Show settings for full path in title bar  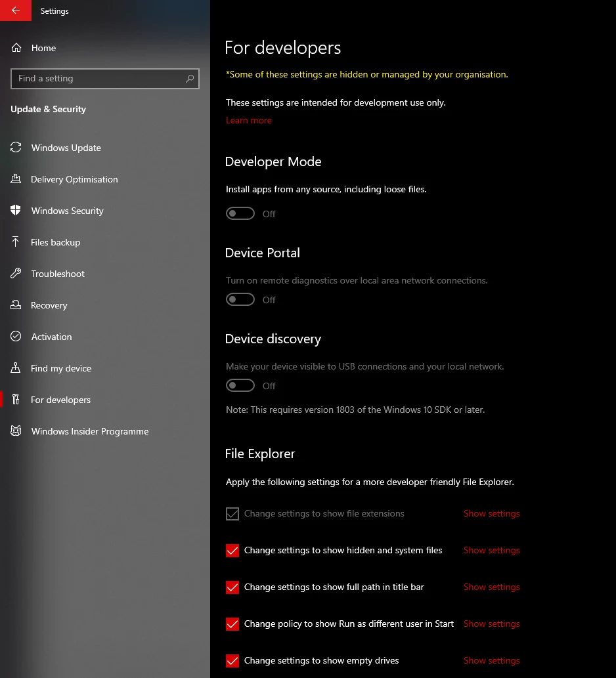pos(491,587)
